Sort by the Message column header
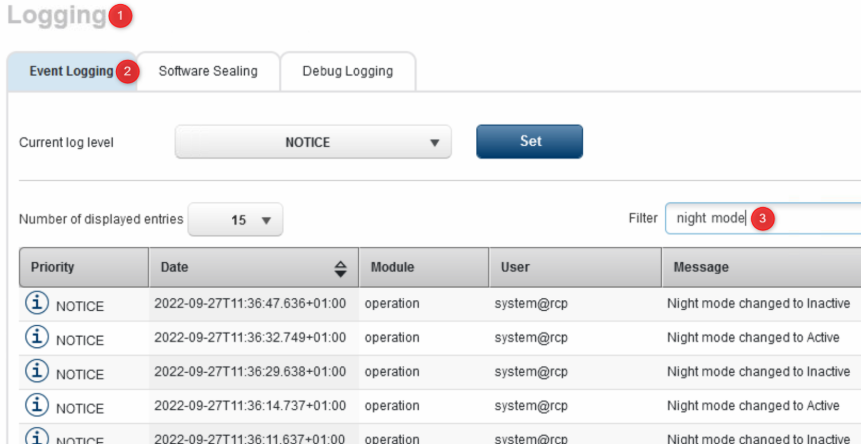The image size is (861, 447). [x=762, y=267]
